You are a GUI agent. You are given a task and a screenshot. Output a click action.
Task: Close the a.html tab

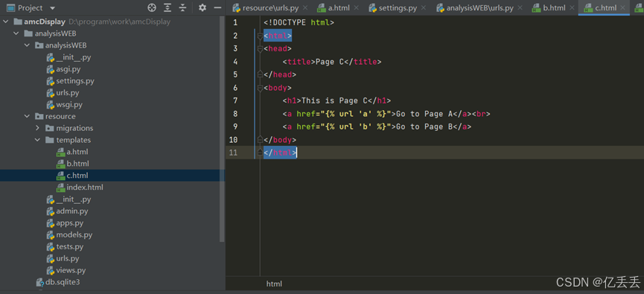356,7
